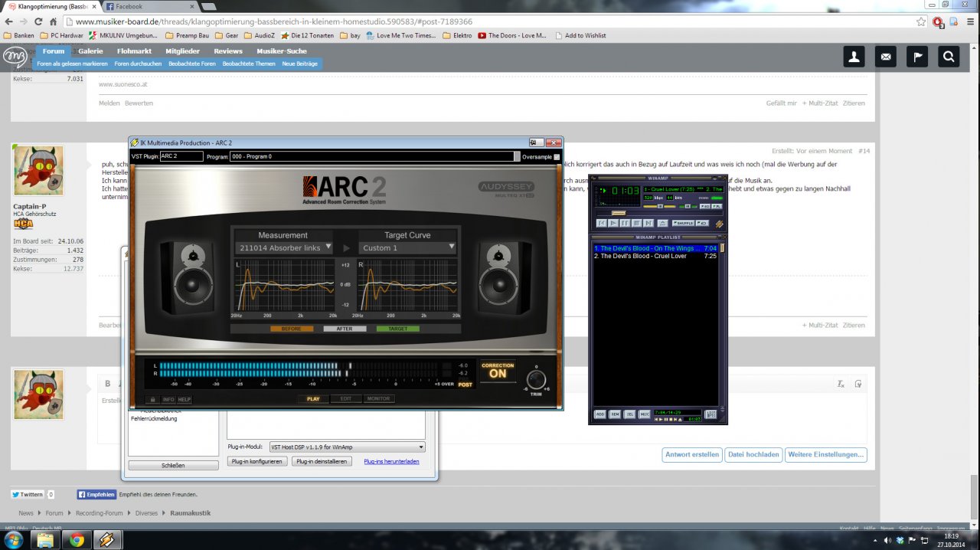Click the Winamp lightning bolt logo icon
Image resolution: width=980 pixels, height=550 pixels.
[720, 224]
